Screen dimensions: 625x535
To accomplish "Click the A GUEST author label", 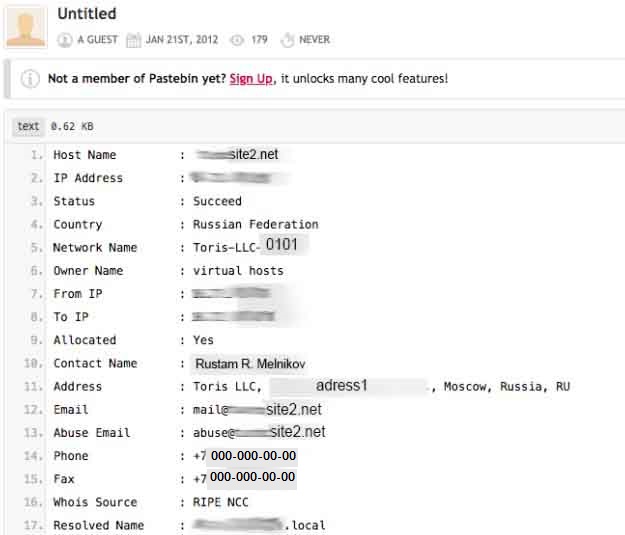I will tap(97, 40).
